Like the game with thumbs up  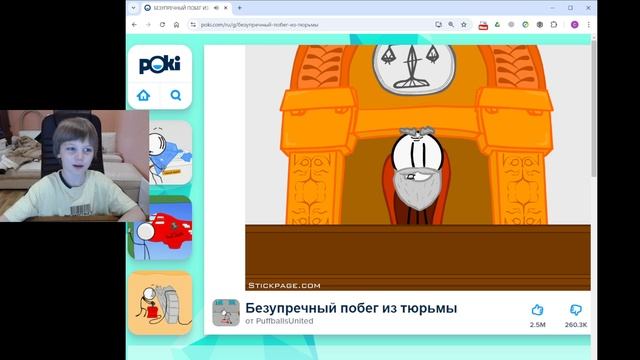538,310
